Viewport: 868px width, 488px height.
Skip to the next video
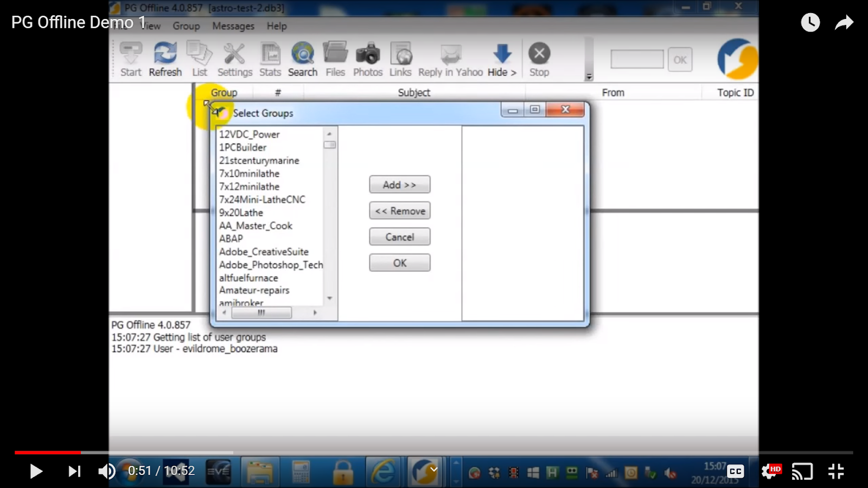point(74,471)
